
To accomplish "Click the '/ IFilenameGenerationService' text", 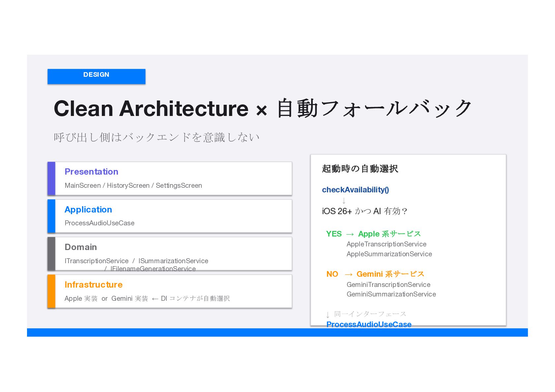I will pos(150,269).
